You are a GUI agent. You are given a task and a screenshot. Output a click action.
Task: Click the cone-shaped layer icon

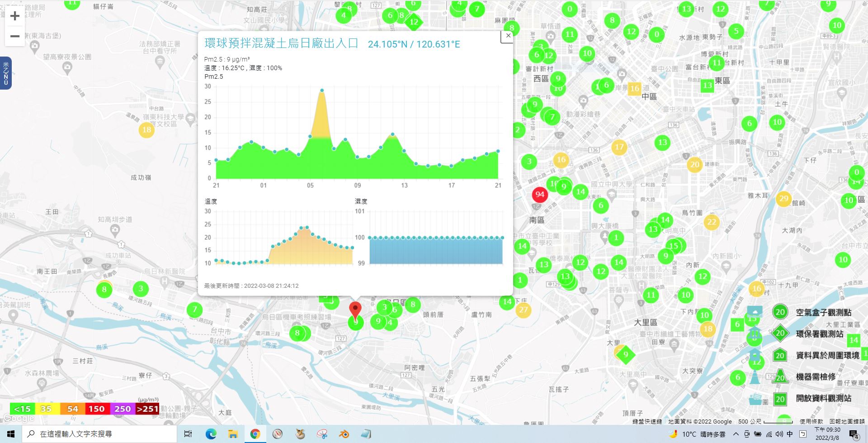point(755,377)
